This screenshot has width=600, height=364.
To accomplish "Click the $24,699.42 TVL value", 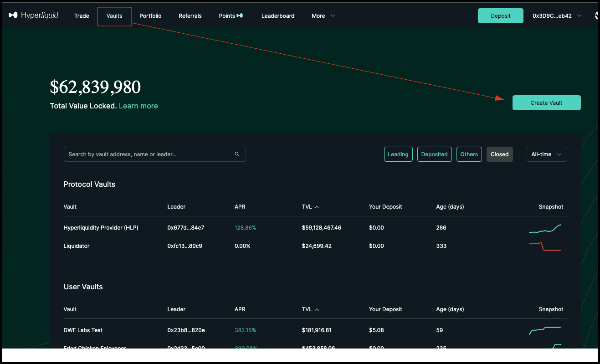I will pos(317,246).
